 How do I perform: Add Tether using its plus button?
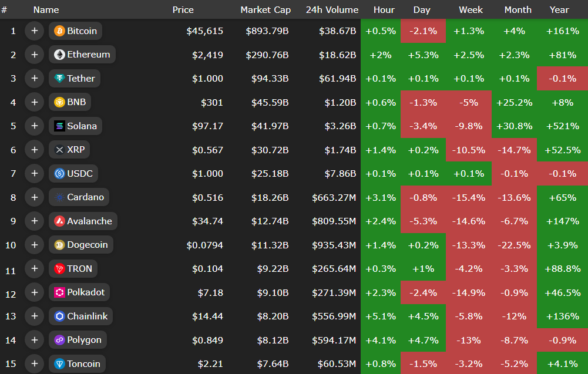point(34,79)
